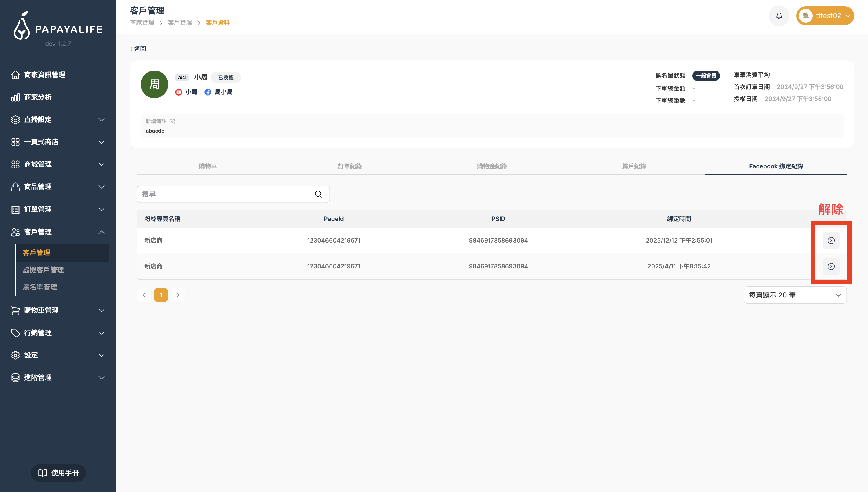Open 商家分析 in the sidebar
The image size is (868, 492).
[38, 97]
